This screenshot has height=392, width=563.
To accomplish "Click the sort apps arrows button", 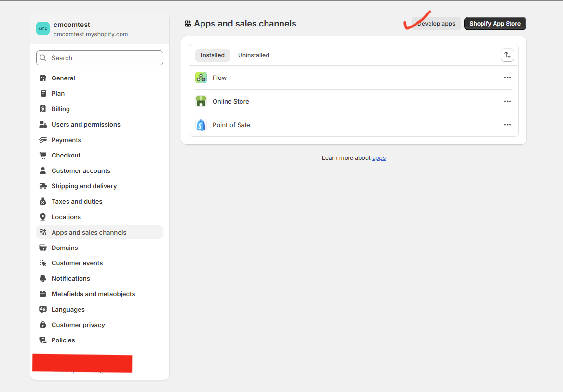I will pyautogui.click(x=507, y=55).
